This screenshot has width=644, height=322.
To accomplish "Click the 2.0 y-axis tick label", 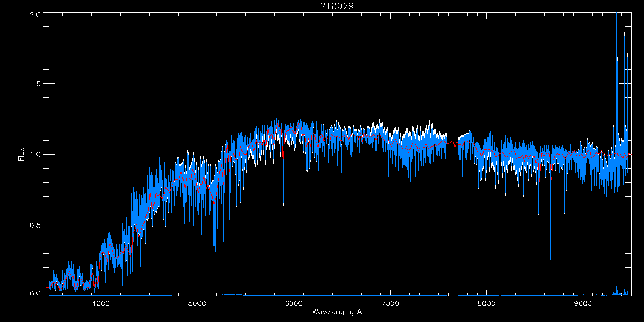I will point(35,14).
